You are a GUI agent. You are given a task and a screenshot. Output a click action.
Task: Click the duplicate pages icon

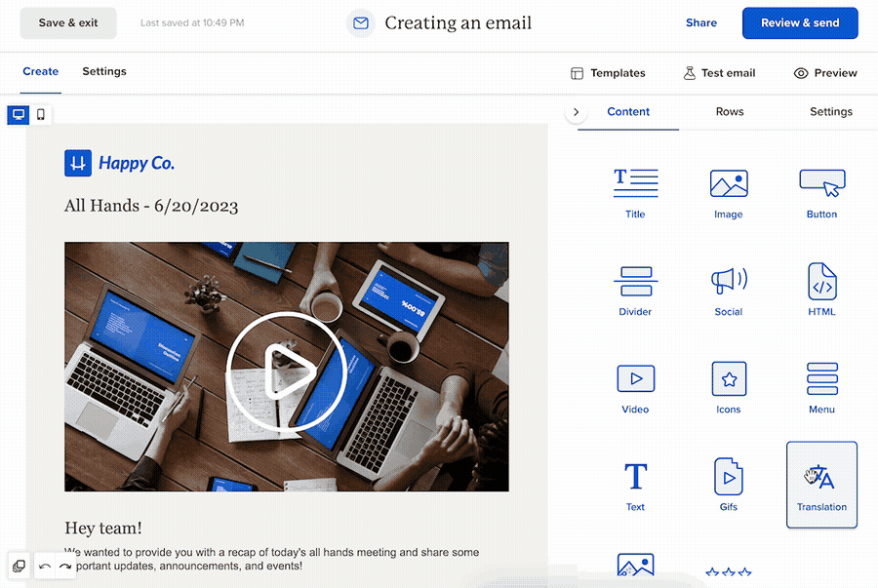[19, 567]
